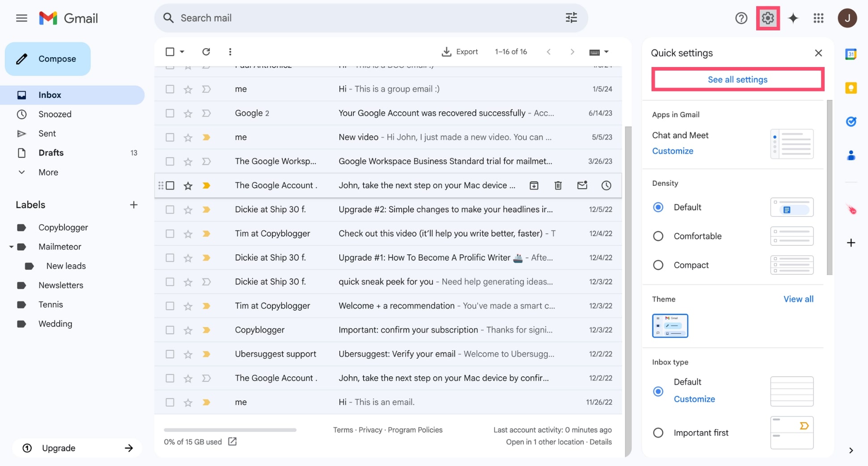868x466 pixels.
Task: Open the Google apps grid
Action: click(x=818, y=18)
